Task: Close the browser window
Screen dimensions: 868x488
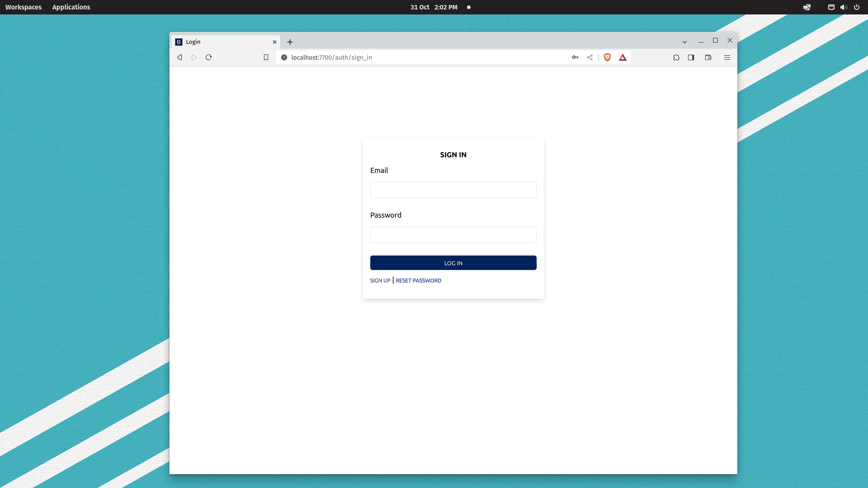Action: [x=730, y=40]
